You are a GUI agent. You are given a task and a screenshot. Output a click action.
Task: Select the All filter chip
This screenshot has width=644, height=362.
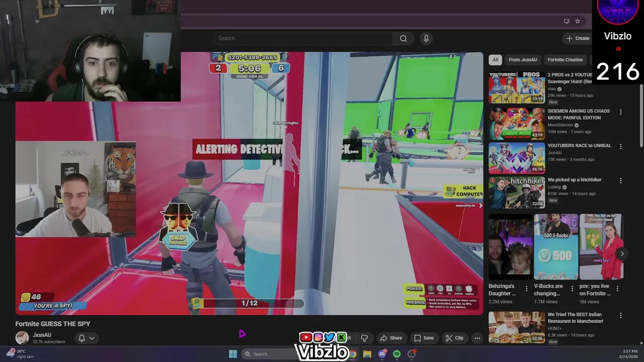point(495,60)
